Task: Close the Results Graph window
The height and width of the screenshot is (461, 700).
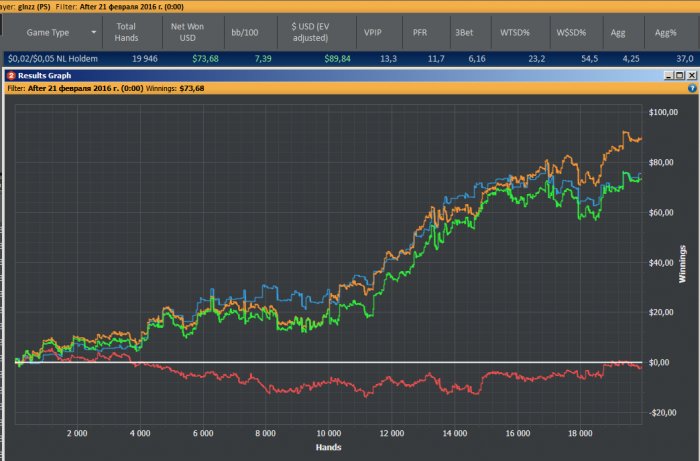Action: tap(691, 75)
